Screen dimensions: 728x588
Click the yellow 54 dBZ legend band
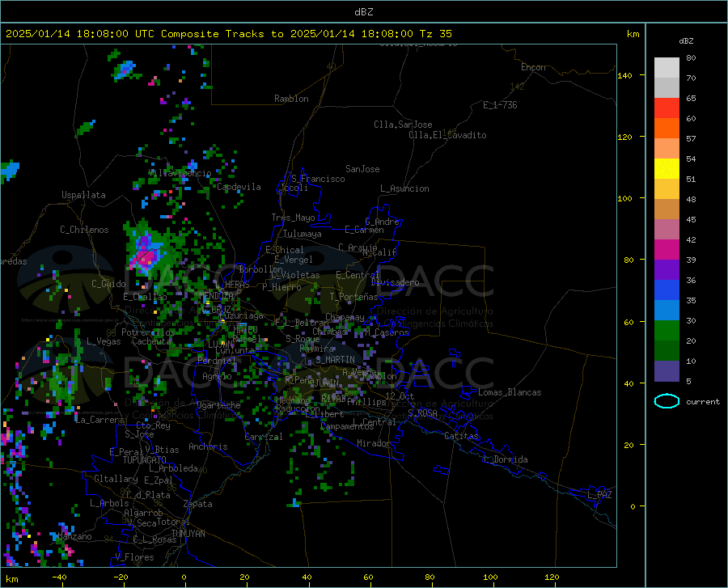point(667,168)
